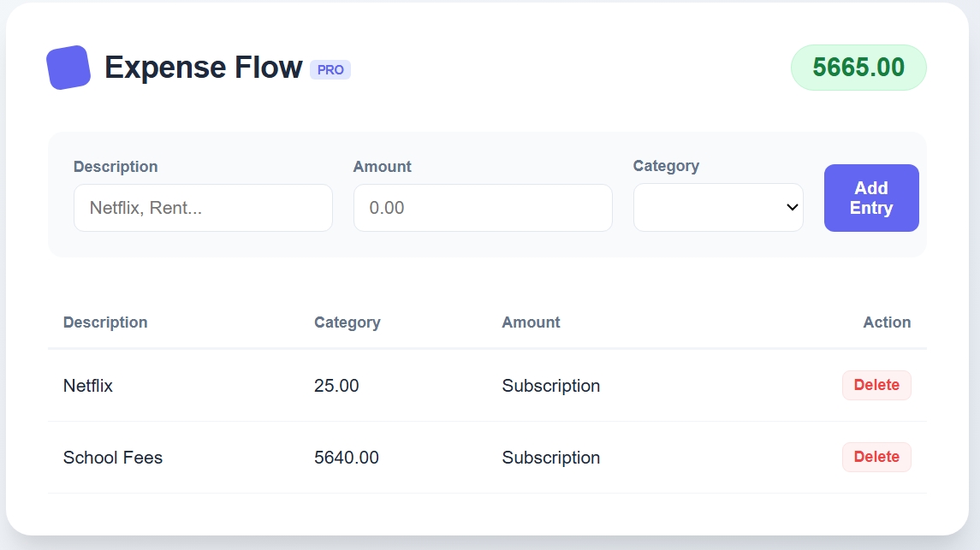The width and height of the screenshot is (980, 550).
Task: Delete the School Fees entry
Action: [876, 457]
